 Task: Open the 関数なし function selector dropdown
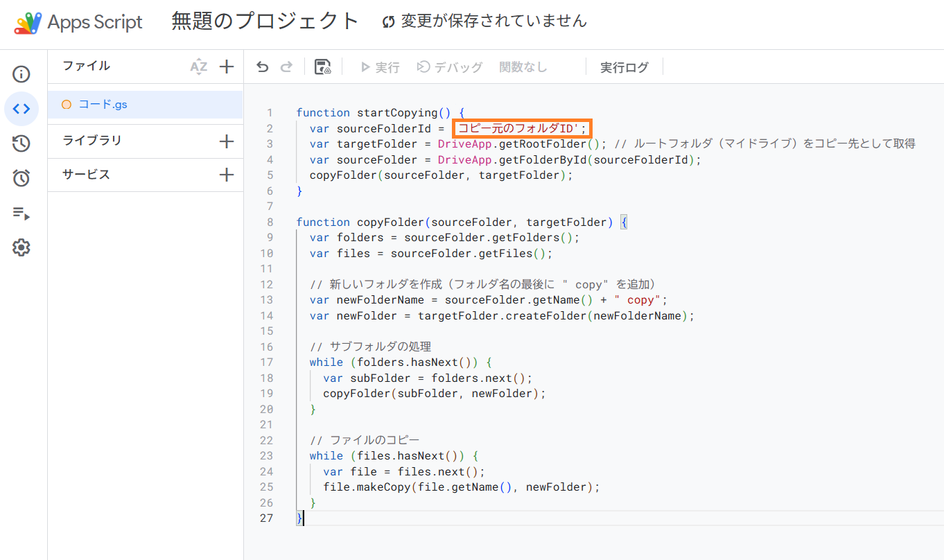point(523,67)
